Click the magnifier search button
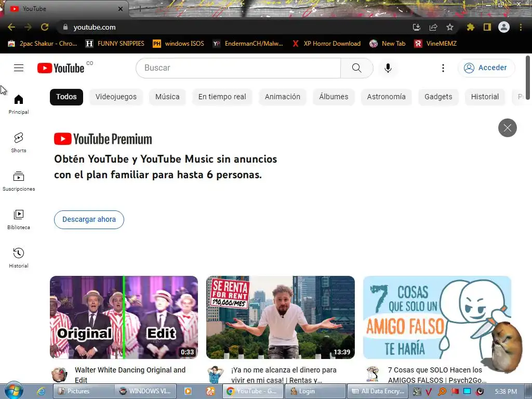The image size is (532, 399). pyautogui.click(x=356, y=68)
